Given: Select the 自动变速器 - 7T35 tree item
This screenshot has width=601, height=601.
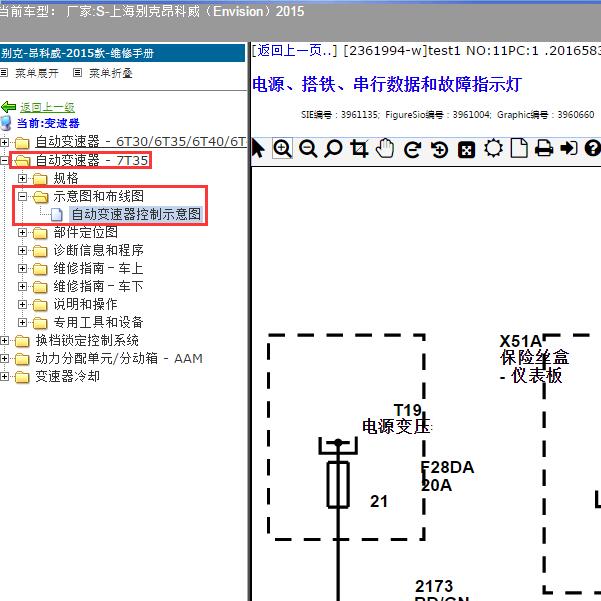Looking at the screenshot, I should (x=92, y=160).
